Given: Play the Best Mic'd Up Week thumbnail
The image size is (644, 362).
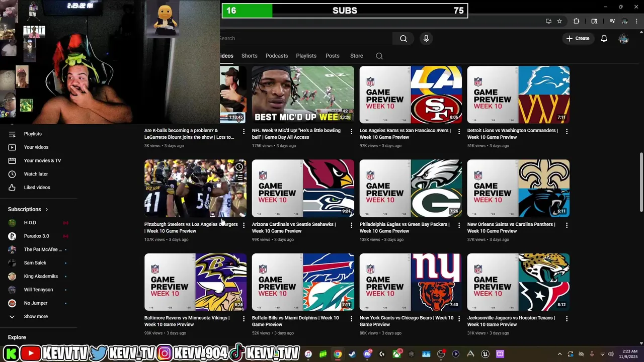Looking at the screenshot, I should (303, 95).
